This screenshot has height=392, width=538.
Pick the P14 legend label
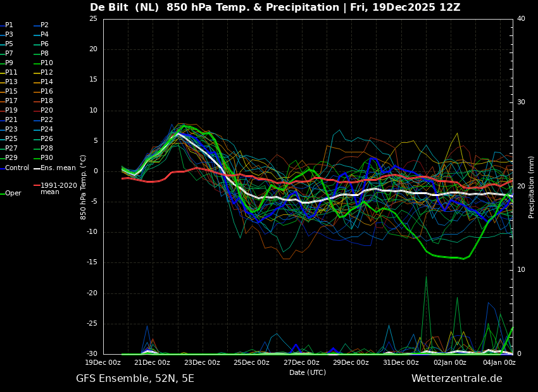point(47,82)
